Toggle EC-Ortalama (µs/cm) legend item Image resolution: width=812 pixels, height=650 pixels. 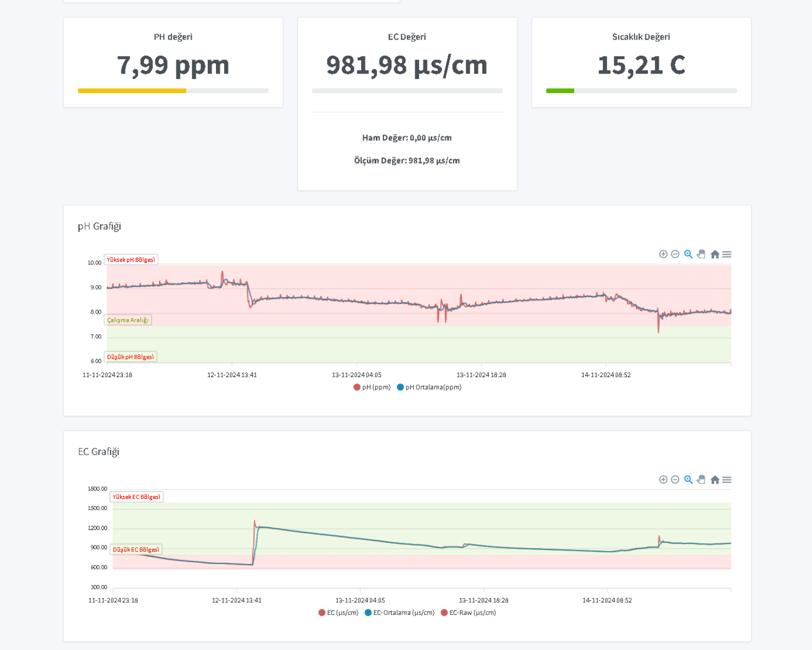(x=400, y=613)
